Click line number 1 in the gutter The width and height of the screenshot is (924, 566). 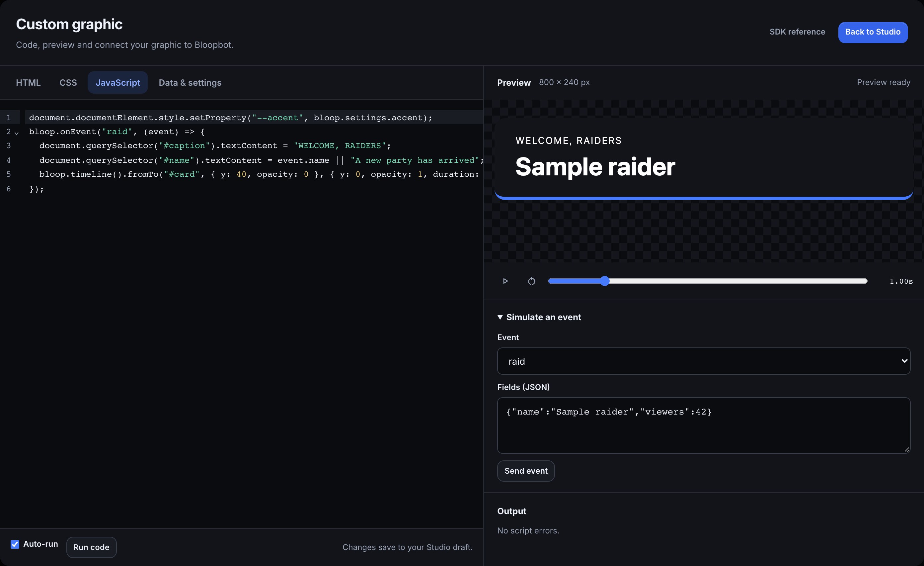(9, 118)
